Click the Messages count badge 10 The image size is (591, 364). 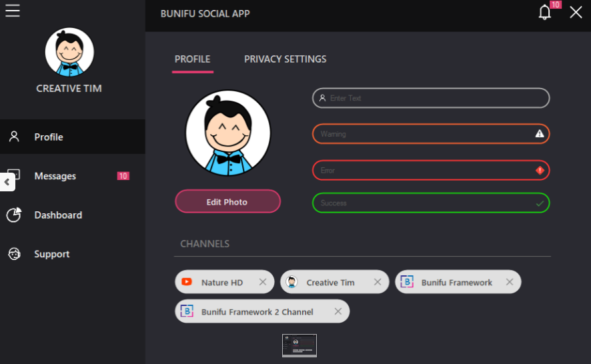click(123, 176)
